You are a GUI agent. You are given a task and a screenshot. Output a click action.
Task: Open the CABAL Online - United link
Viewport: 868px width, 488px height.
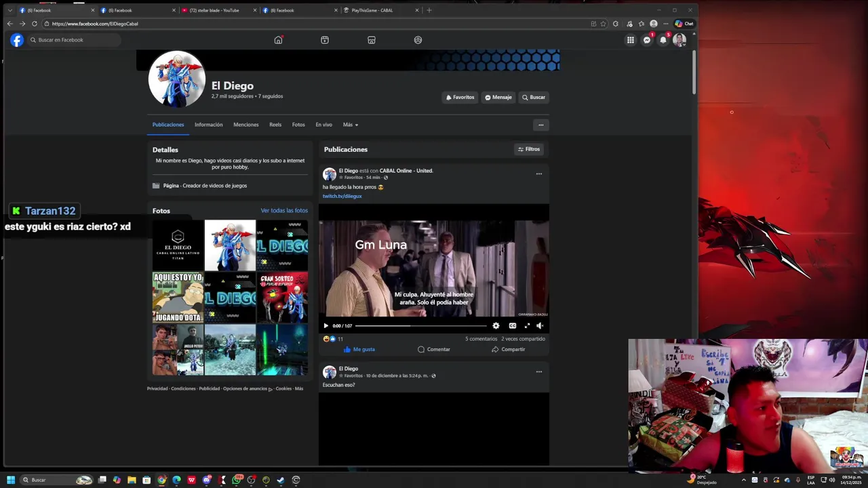(x=406, y=171)
